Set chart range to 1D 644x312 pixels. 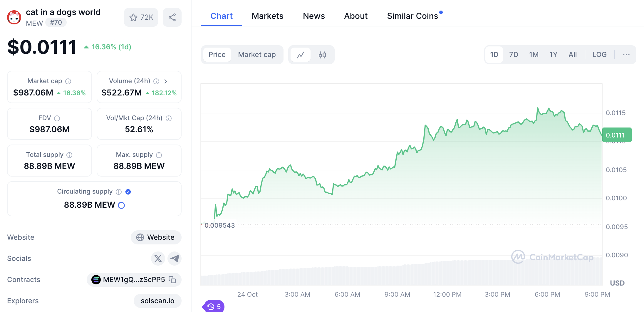click(x=494, y=55)
